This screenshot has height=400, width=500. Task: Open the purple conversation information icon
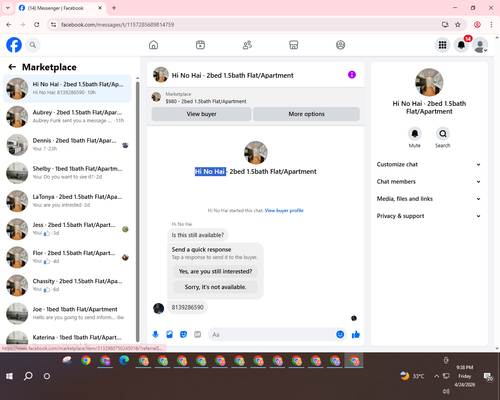pos(352,75)
